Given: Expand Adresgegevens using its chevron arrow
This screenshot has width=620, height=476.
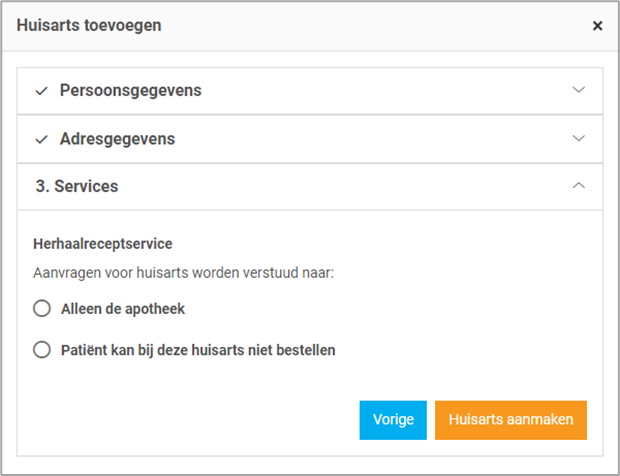Looking at the screenshot, I should click(x=578, y=139).
